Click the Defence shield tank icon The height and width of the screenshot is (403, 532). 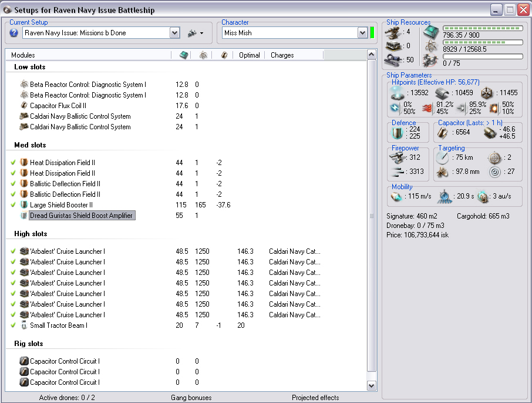click(x=396, y=133)
